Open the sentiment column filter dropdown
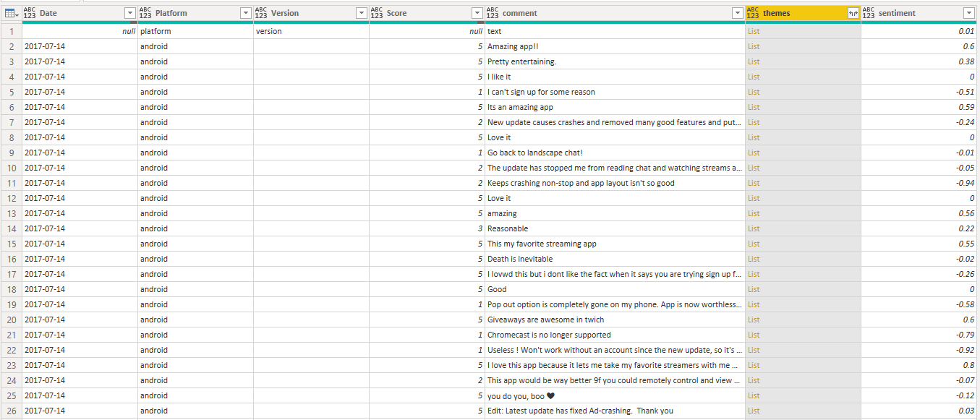 click(x=969, y=13)
